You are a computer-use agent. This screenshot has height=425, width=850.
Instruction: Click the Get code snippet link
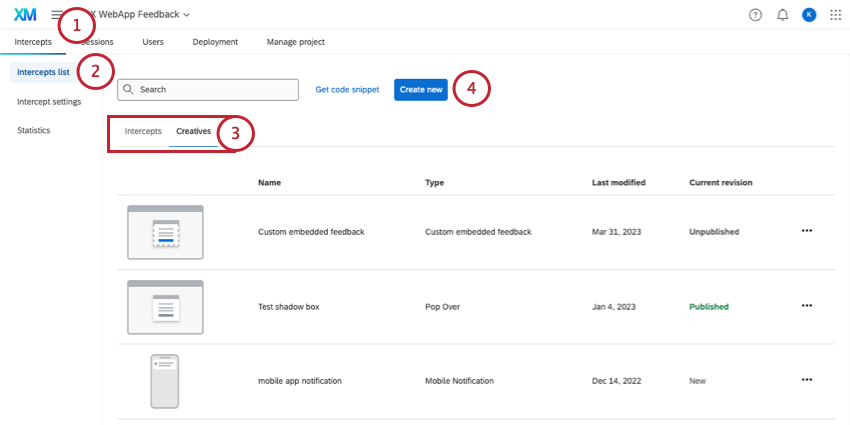click(x=347, y=89)
